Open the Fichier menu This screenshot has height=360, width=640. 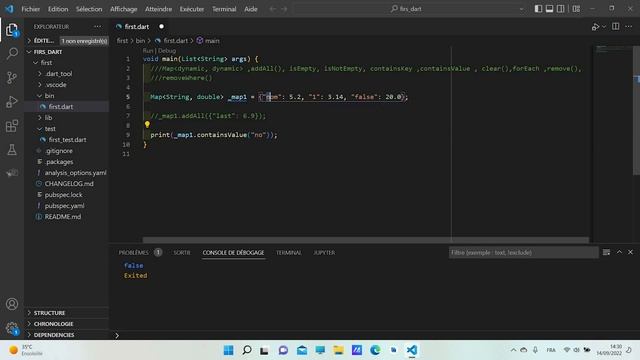tap(31, 9)
